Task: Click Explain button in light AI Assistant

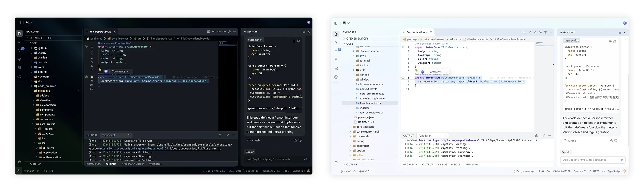Action: click(x=566, y=152)
